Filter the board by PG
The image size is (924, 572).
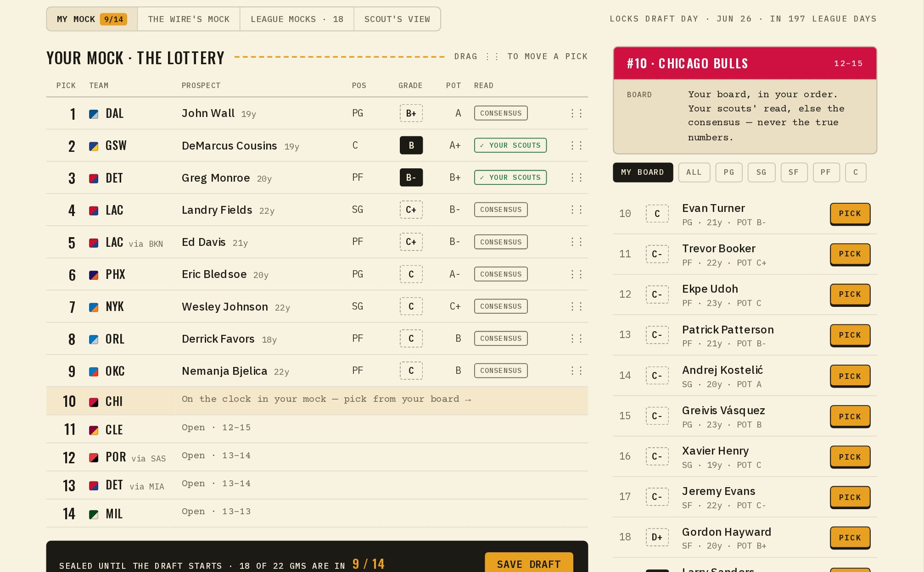pos(729,172)
